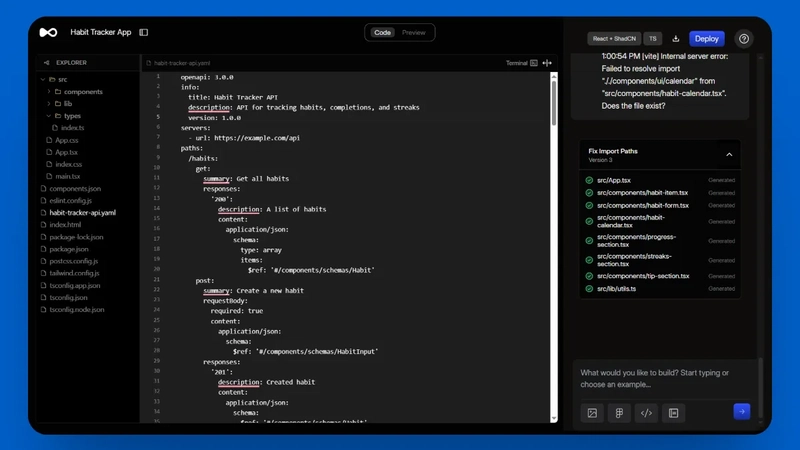Click the editor scrollbar down arrow
The width and height of the screenshot is (800, 450).
click(554, 418)
